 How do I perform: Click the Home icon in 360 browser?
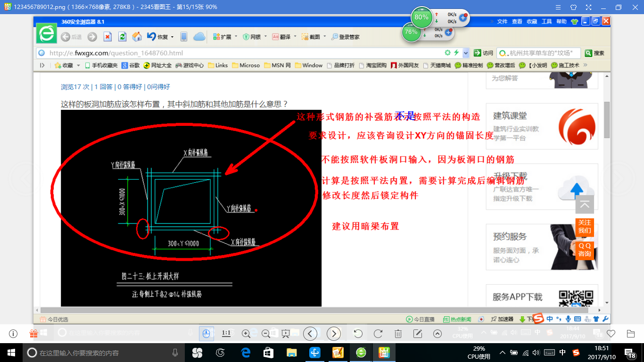pos(137,37)
